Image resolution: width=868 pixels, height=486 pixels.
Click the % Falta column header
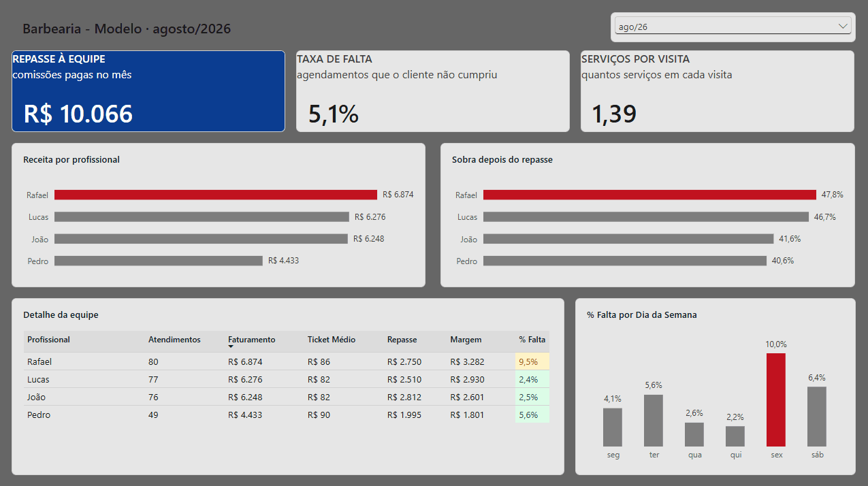[532, 340]
